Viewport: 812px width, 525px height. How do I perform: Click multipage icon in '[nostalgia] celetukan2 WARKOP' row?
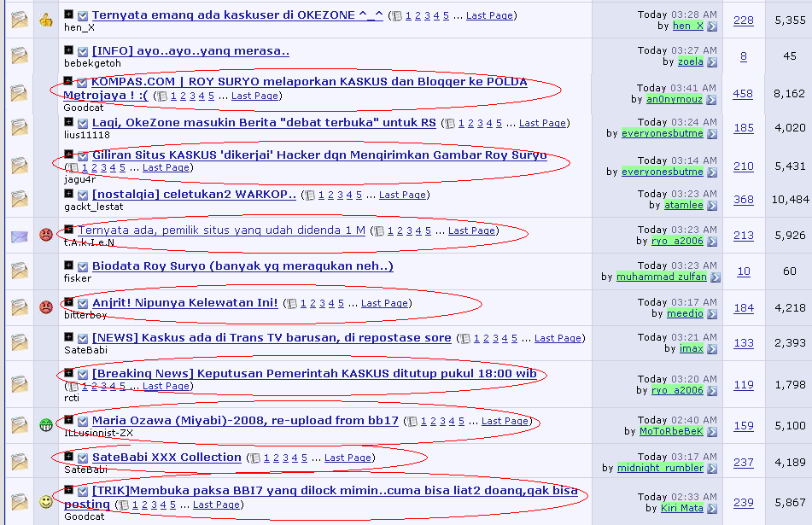[310, 195]
